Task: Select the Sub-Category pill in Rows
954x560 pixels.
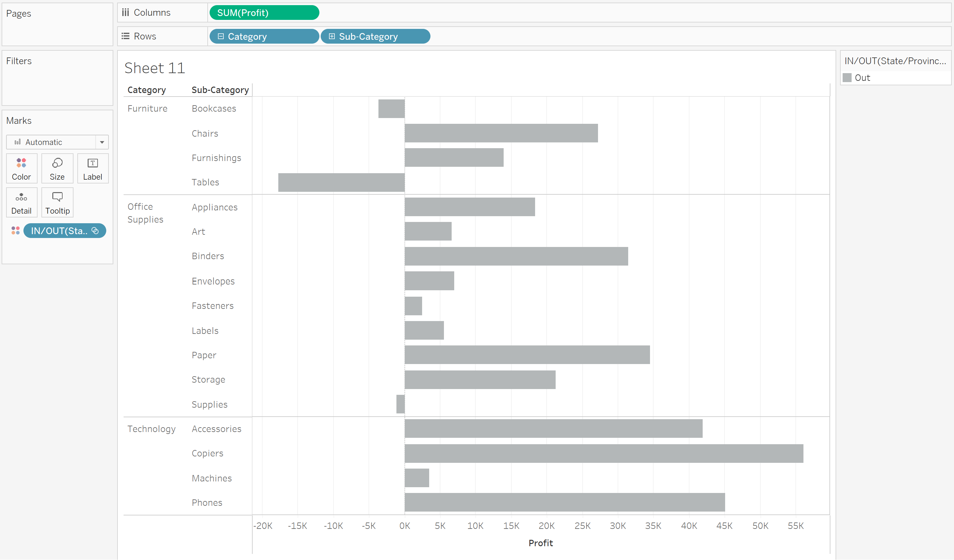Action: tap(375, 36)
